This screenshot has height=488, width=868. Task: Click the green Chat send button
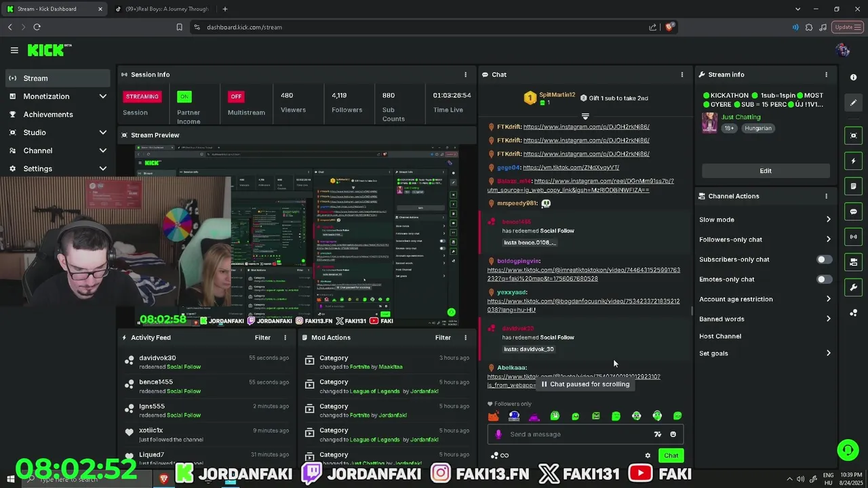[x=671, y=455]
